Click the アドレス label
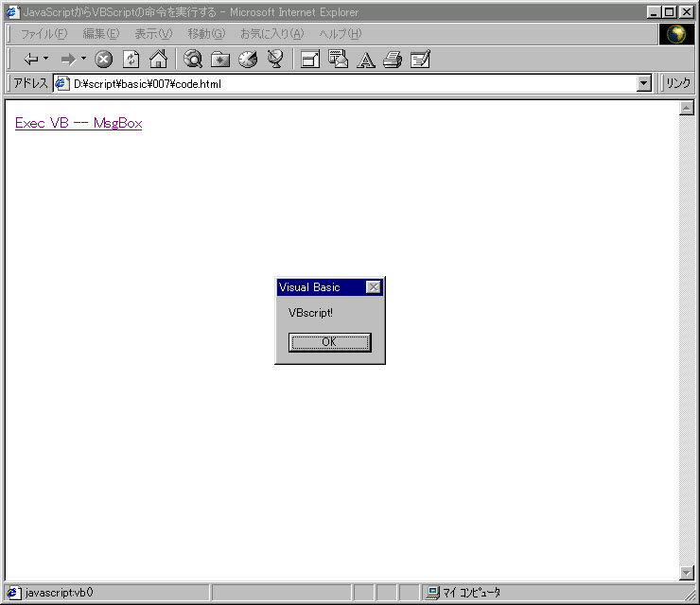Screen dimensions: 700x605 30,83
